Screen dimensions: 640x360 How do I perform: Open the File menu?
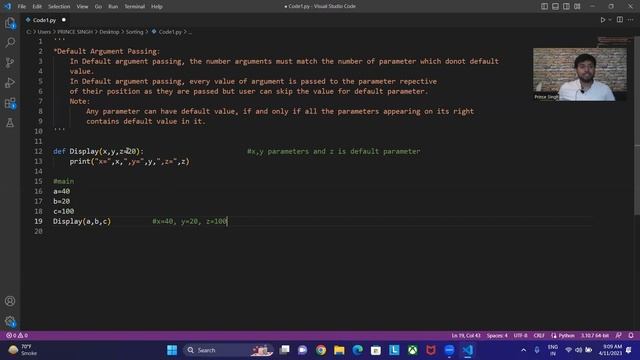pos(22,7)
